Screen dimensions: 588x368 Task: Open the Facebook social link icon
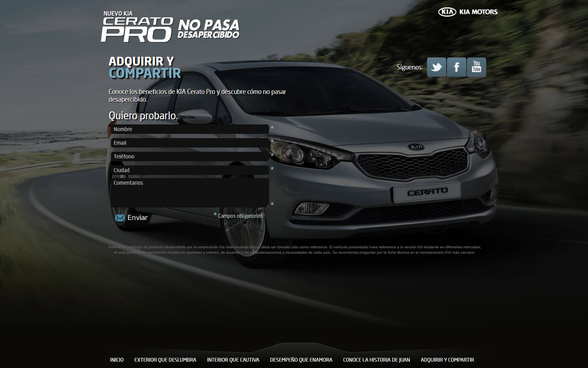(x=456, y=67)
